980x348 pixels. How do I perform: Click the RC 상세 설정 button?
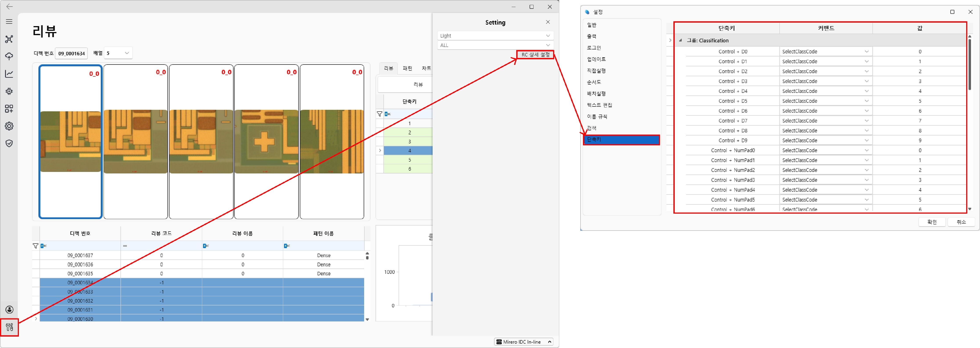(535, 55)
